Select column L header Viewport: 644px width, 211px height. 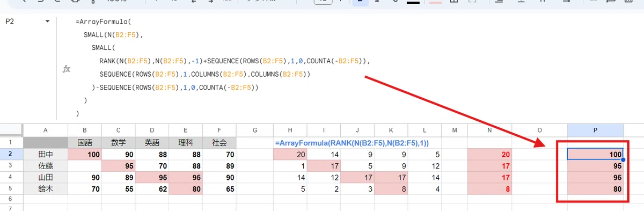(425, 130)
